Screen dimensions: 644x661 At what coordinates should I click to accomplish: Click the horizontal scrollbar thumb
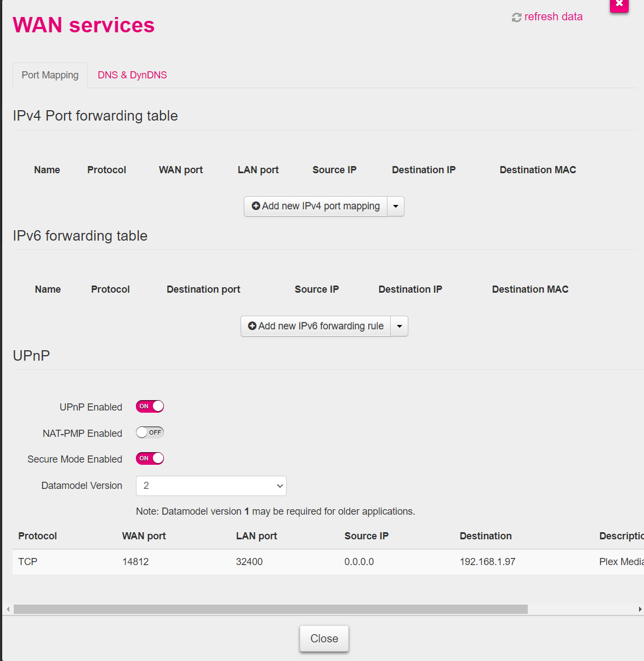(270, 609)
